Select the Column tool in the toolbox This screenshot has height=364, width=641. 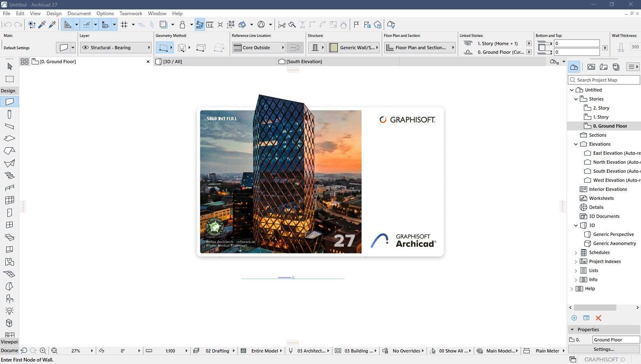9,114
